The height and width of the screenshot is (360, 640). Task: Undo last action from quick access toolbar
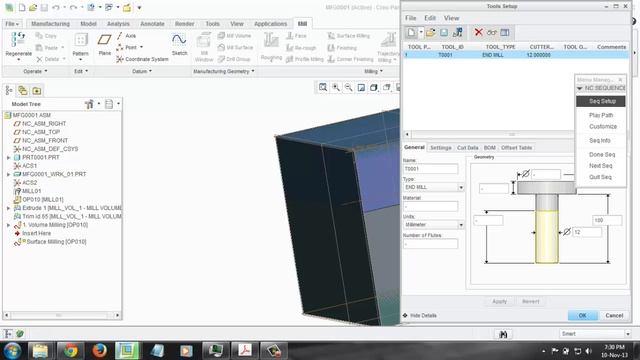pyautogui.click(x=56, y=7)
